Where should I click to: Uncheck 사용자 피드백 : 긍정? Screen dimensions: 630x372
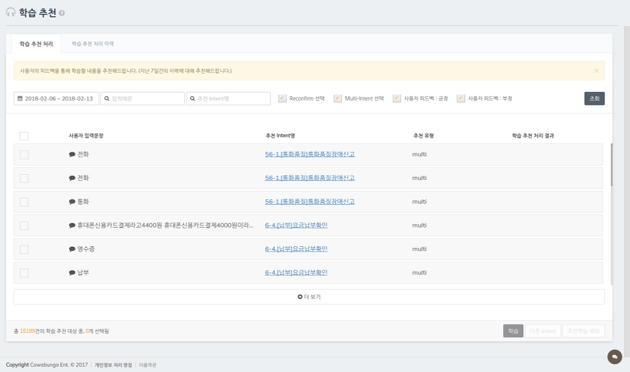tap(397, 98)
